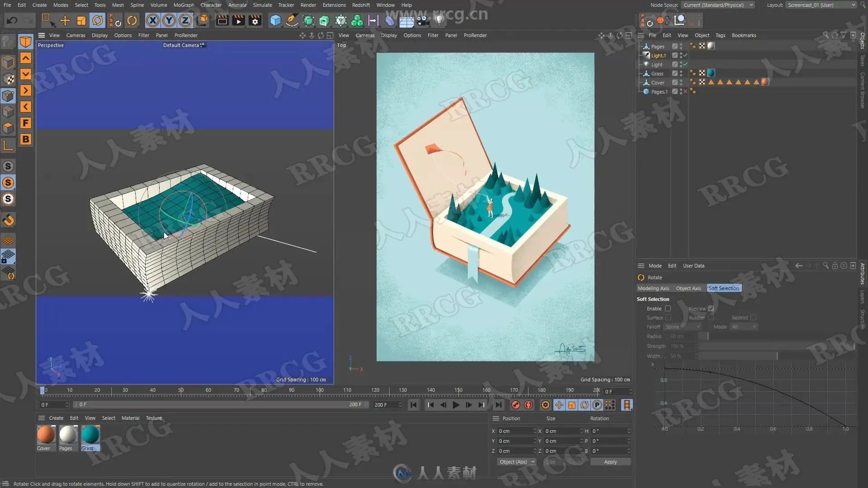The height and width of the screenshot is (488, 868).
Task: Open the Layout dropdown
Action: click(x=821, y=5)
